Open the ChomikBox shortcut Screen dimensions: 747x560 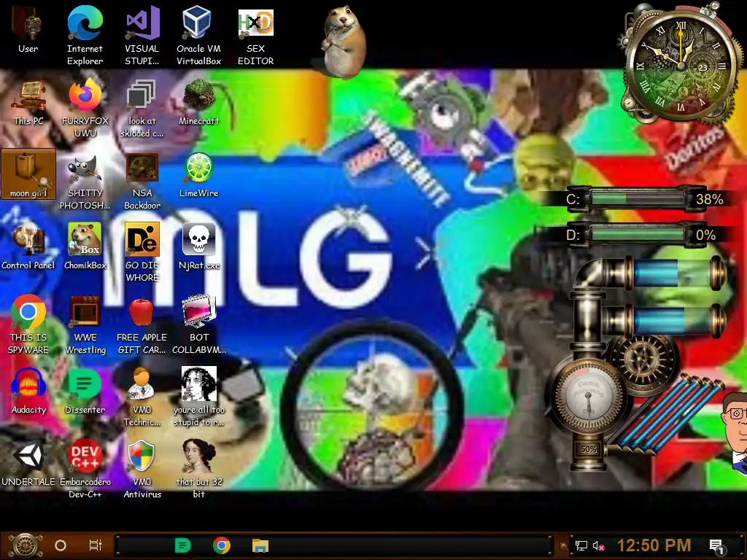coord(85,246)
